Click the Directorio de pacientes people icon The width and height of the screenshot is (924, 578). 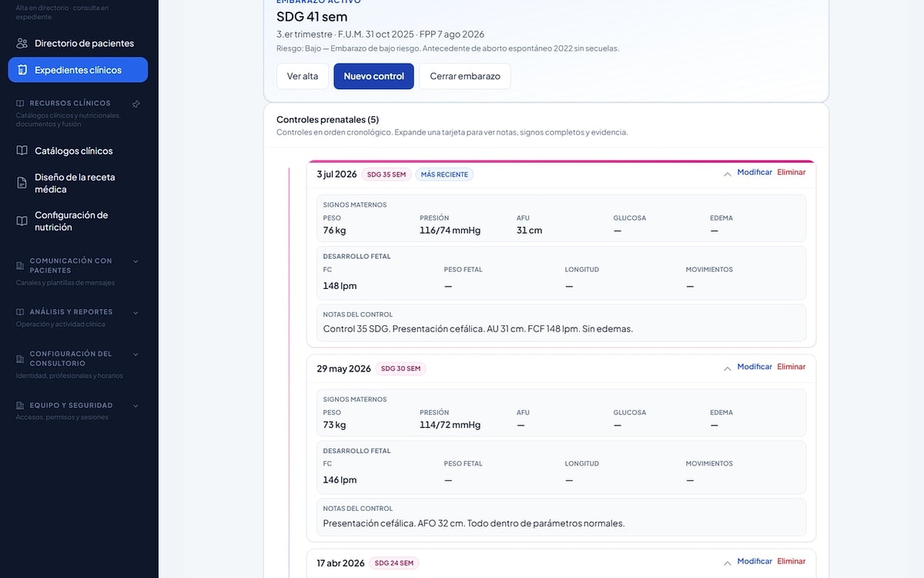tap(22, 43)
